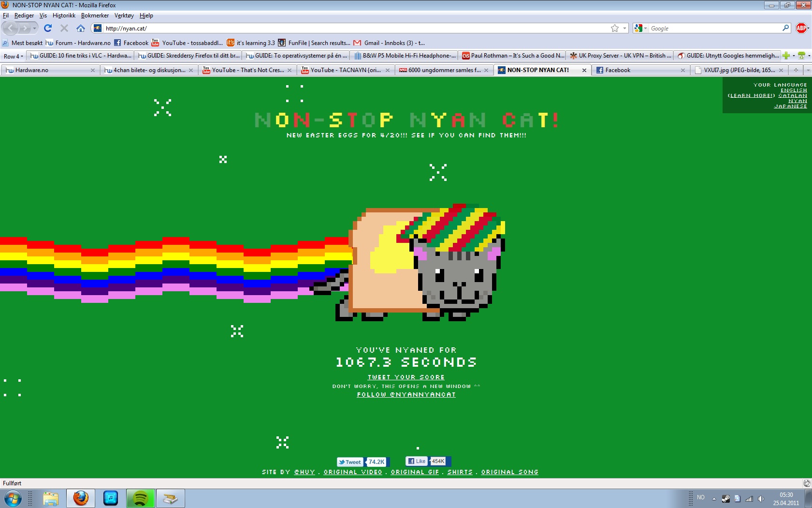Image resolution: width=812 pixels, height=508 pixels.
Task: Click the forward navigation arrow
Action: pos(25,29)
